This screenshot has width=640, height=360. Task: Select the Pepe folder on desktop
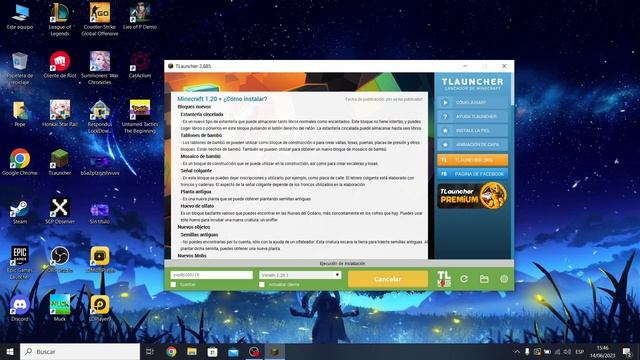click(x=20, y=113)
